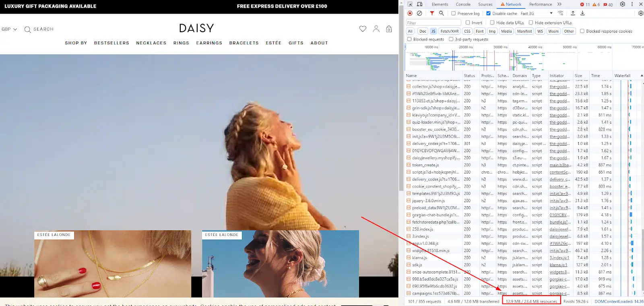Uncheck Disable cache checkbox
The height and width of the screenshot is (306, 644).
point(489,13)
